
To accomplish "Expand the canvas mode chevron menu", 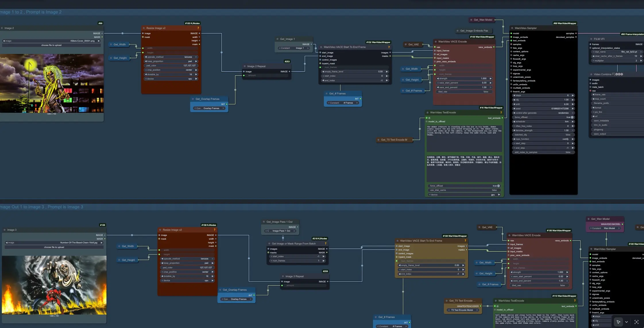I will tap(626, 322).
